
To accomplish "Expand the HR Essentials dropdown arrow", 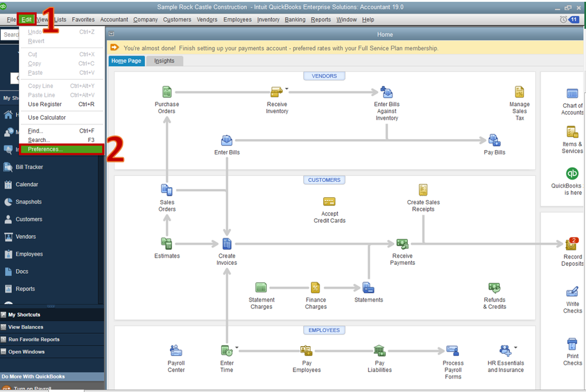I will (x=516, y=347).
